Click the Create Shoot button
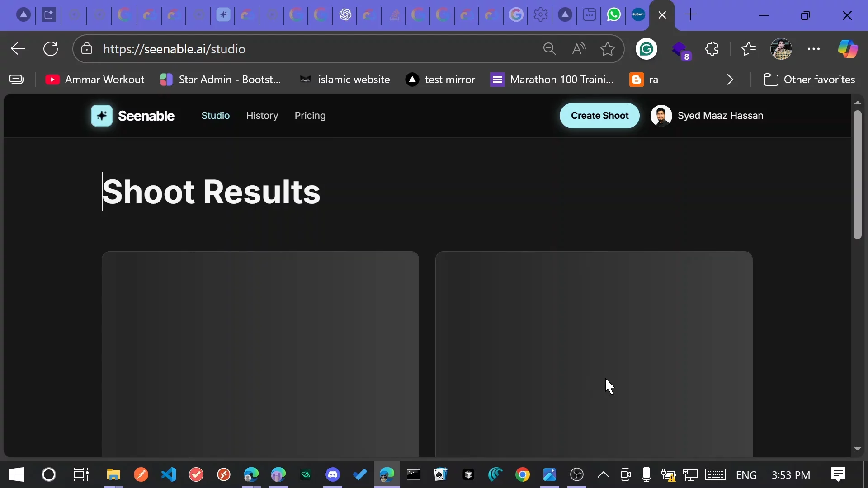The width and height of the screenshot is (868, 488). pyautogui.click(x=599, y=116)
